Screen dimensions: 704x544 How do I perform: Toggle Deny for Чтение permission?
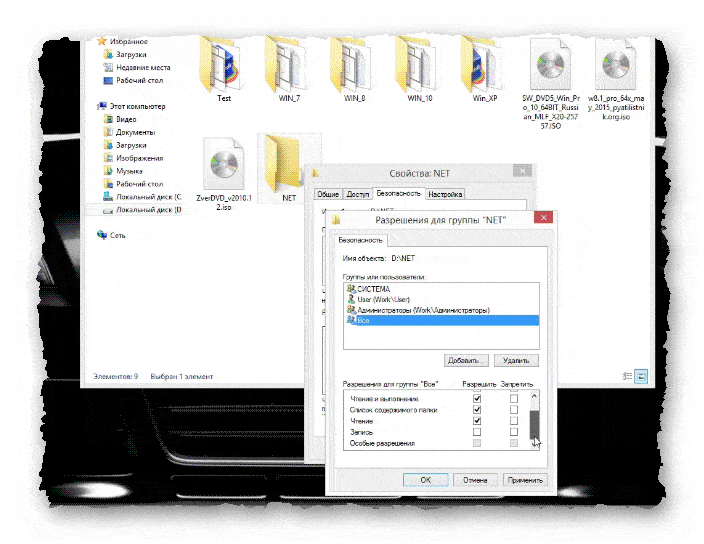tap(514, 421)
